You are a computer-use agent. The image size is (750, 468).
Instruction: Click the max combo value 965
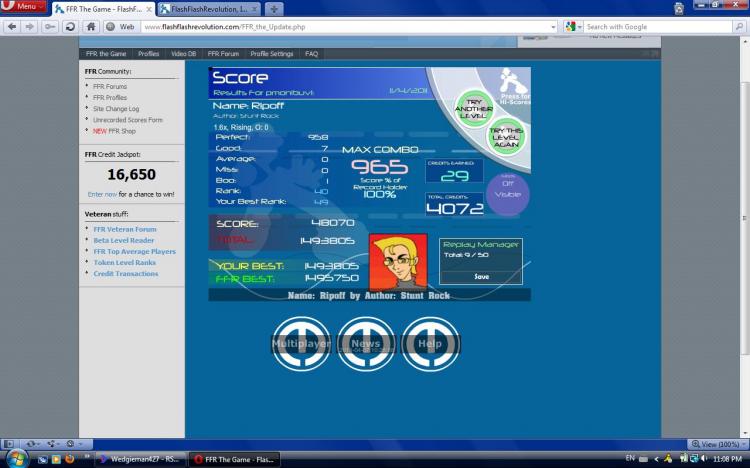click(x=379, y=167)
